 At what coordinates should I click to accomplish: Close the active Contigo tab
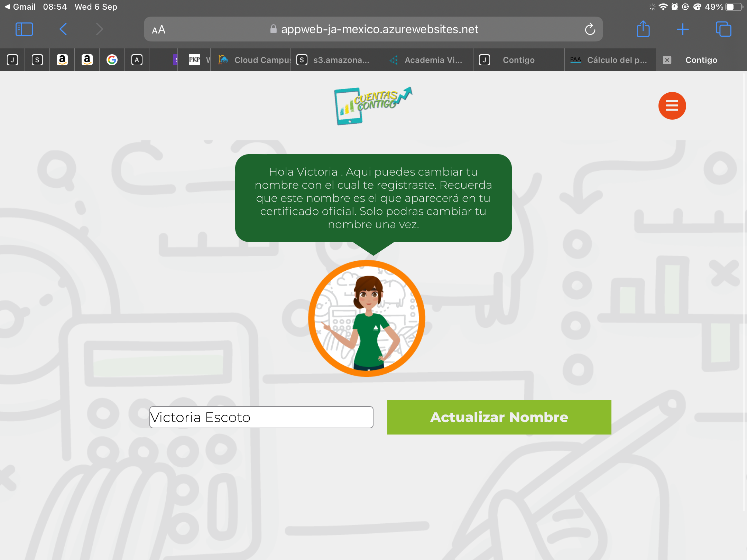pyautogui.click(x=667, y=60)
